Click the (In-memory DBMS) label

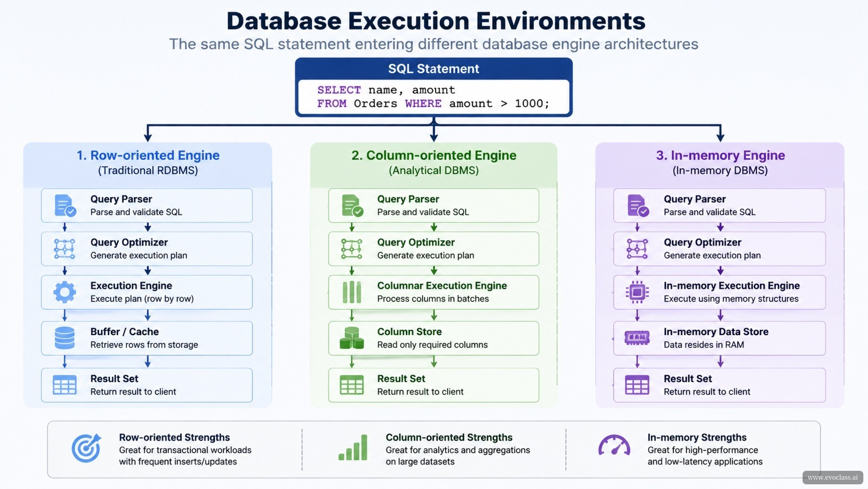tap(721, 170)
